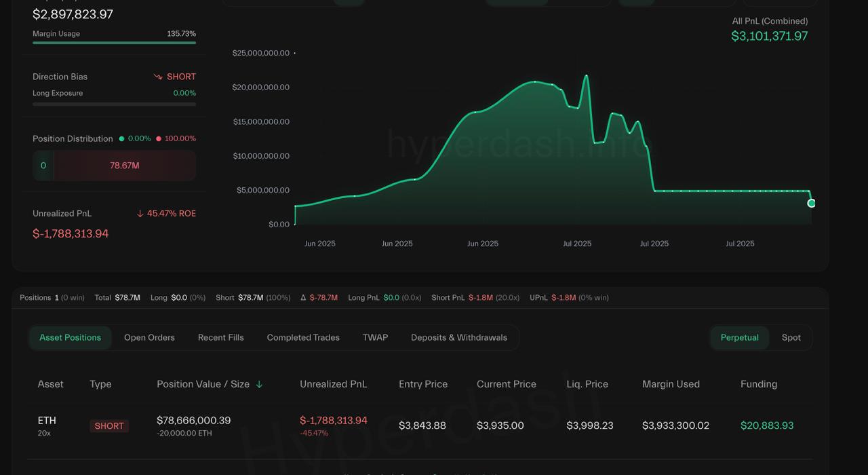This screenshot has width=868, height=475.
Task: Click the Long Exposure progress bar
Action: pos(114,104)
